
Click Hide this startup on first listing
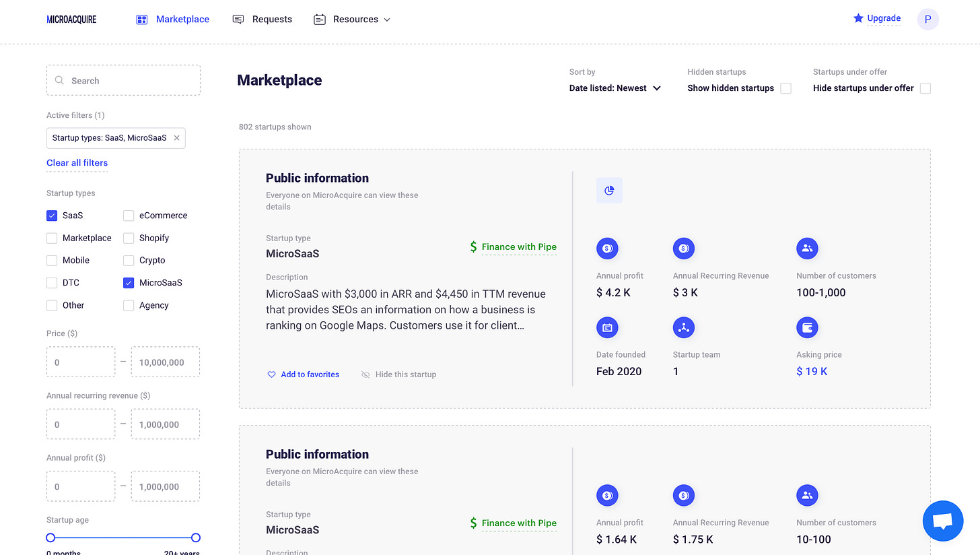(406, 374)
